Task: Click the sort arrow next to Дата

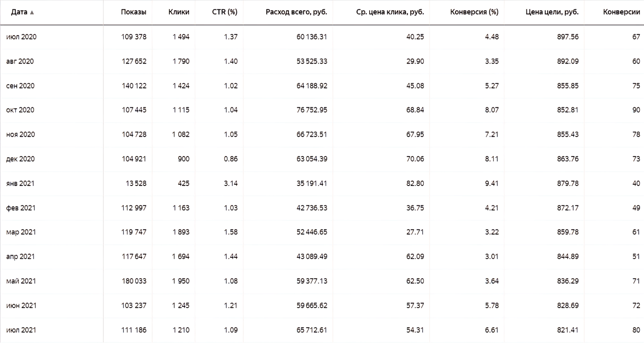Action: click(32, 12)
